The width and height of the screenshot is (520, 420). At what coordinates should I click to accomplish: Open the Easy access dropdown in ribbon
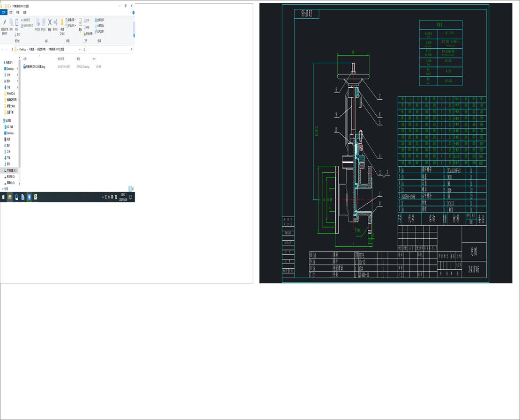[x=71, y=26]
